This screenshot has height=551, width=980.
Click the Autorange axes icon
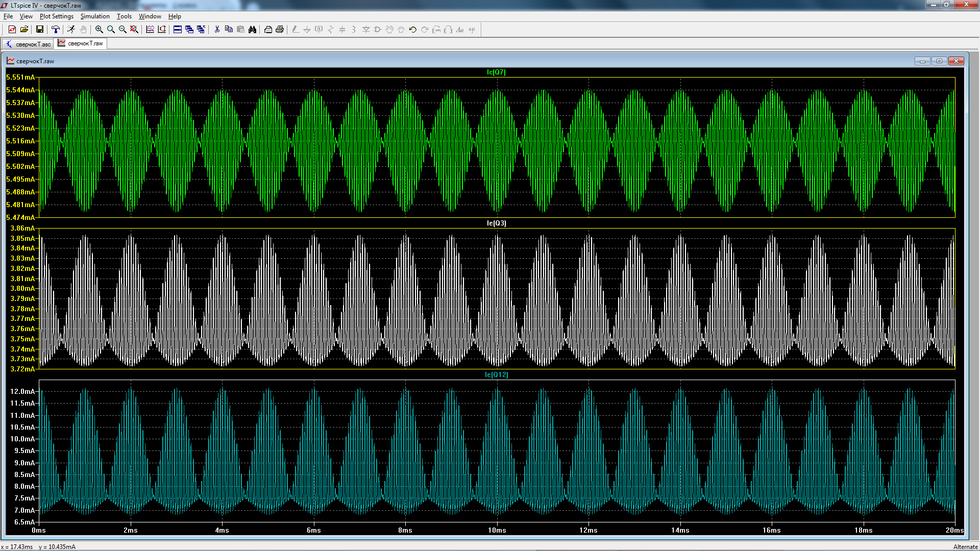pyautogui.click(x=162, y=30)
